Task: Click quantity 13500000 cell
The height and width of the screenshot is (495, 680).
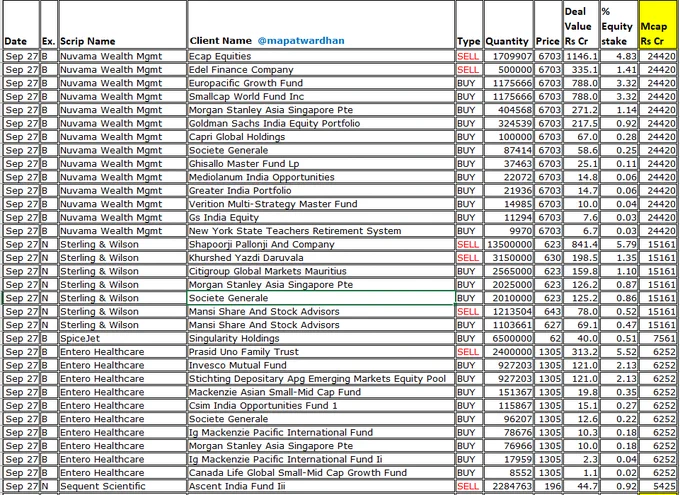Action: 508,244
